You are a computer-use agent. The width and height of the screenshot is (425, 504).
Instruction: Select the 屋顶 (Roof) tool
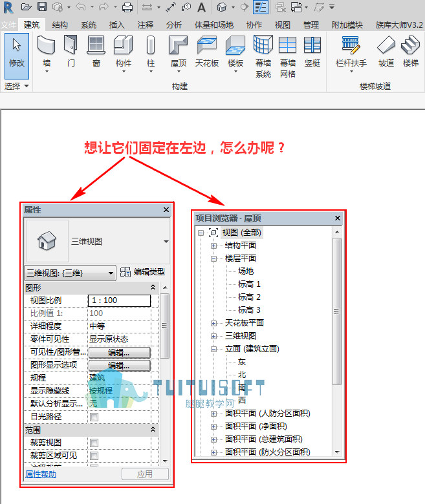(x=179, y=53)
